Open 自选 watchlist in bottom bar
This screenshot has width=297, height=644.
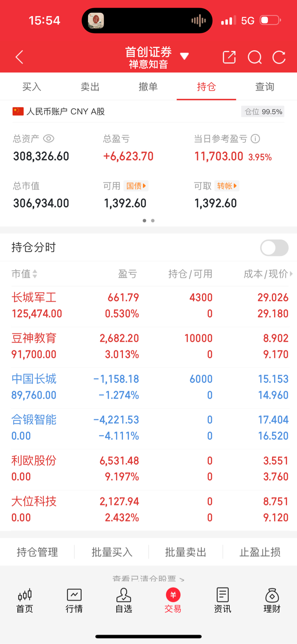[x=124, y=601]
